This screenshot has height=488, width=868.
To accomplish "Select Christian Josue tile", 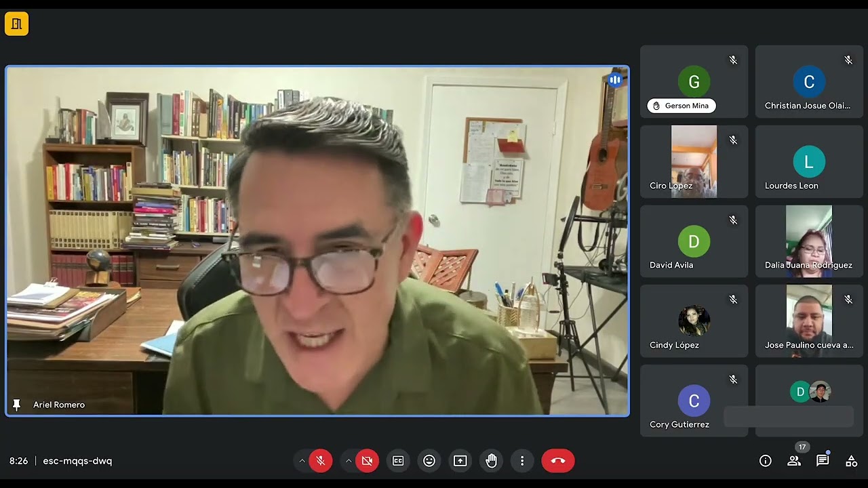I will coord(809,81).
